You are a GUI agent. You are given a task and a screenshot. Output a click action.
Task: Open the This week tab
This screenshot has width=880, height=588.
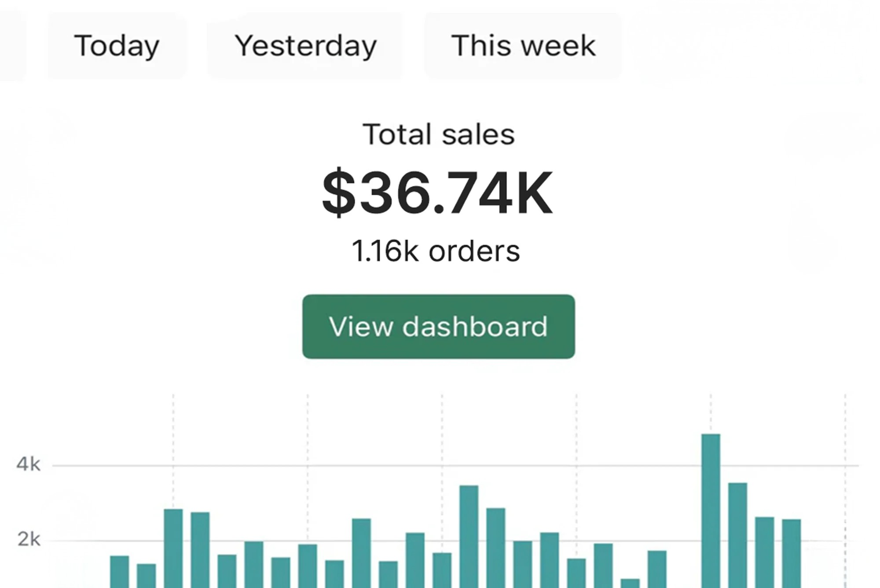click(523, 46)
